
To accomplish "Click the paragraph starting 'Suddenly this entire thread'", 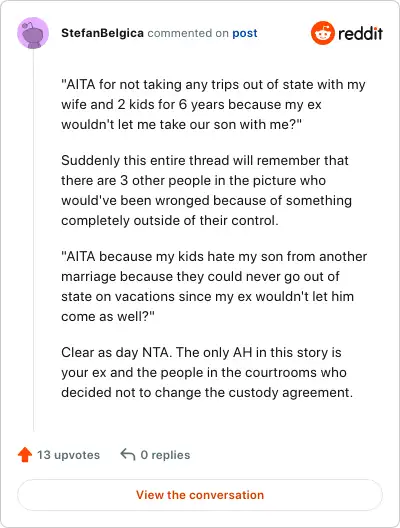I will tap(206, 190).
